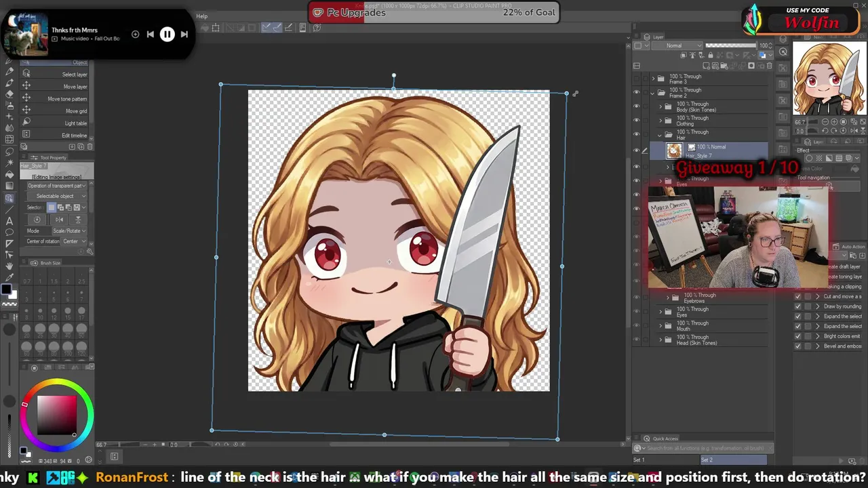
Task: Hide the Hair_Style 7 layer
Action: [x=636, y=150]
